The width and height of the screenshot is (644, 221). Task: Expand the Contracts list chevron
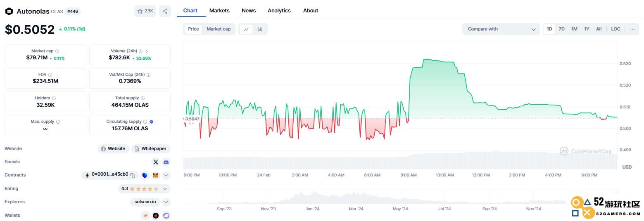166,175
